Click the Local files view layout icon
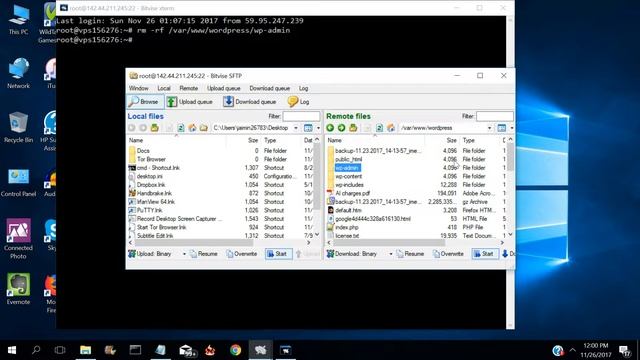The width and height of the screenshot is (640, 360). [308, 128]
